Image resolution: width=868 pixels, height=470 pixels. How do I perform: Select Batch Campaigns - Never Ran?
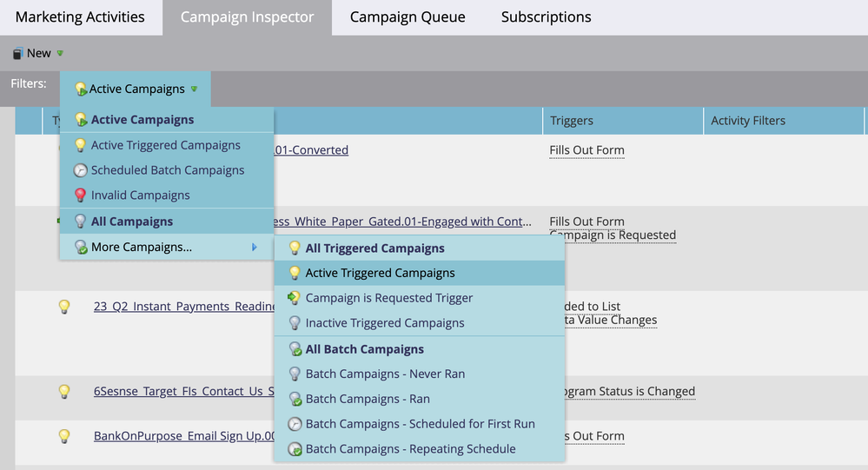pos(385,374)
